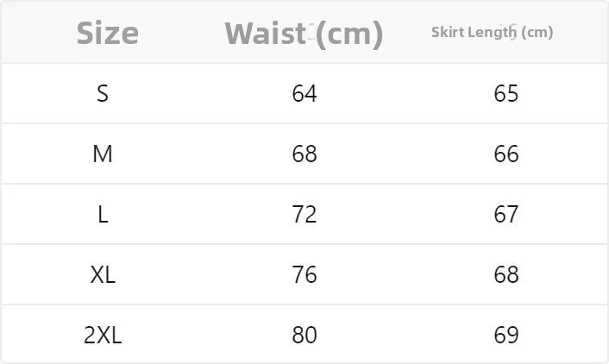Screen dimensions: 609x364
Task: Select the XL size cell
Action: (x=103, y=274)
